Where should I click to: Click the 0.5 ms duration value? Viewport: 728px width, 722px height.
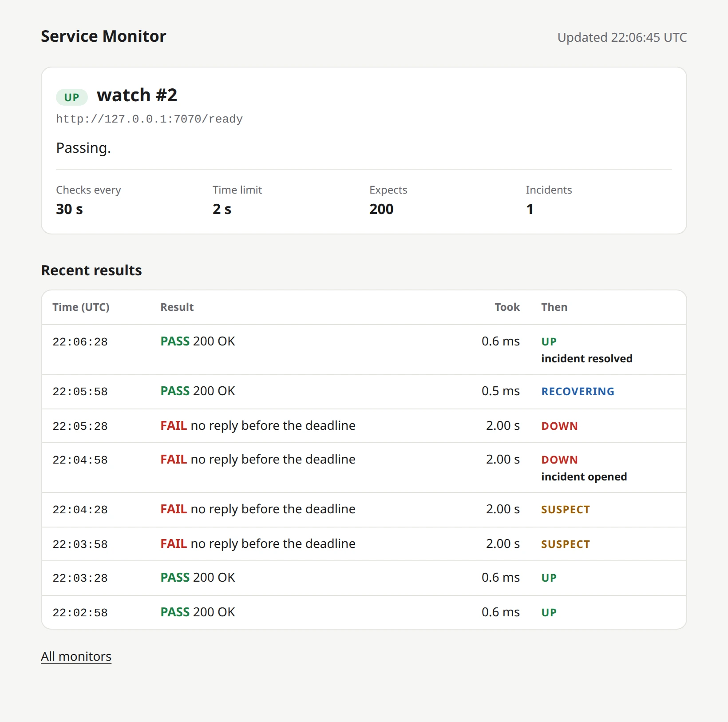500,391
